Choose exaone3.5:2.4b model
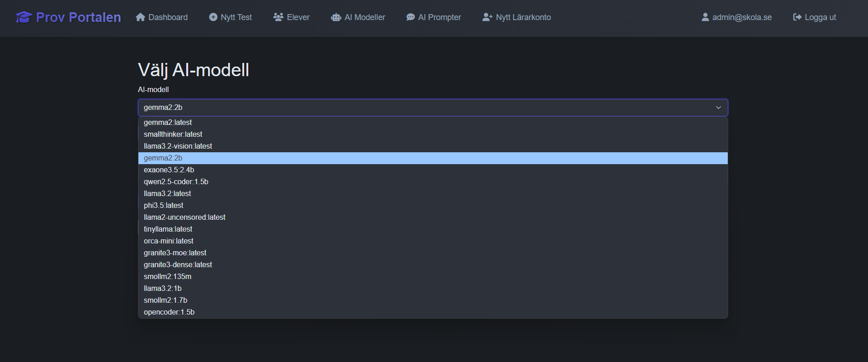Image resolution: width=868 pixels, height=362 pixels. (x=433, y=170)
